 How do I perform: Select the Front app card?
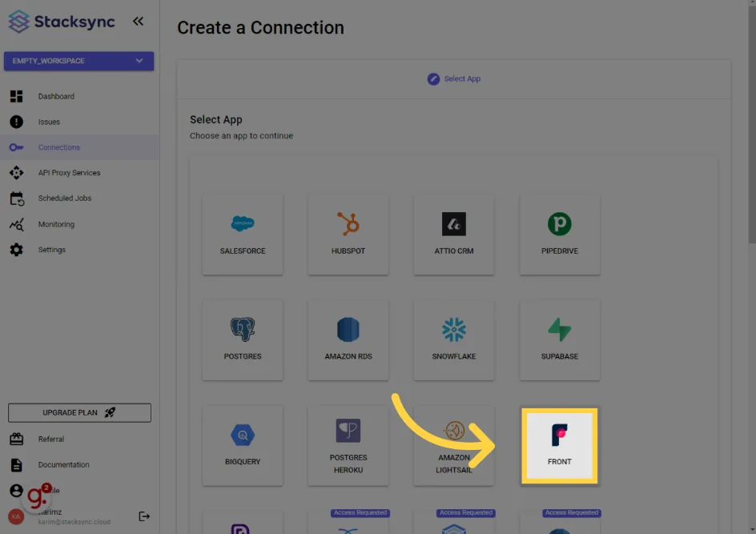tap(560, 446)
